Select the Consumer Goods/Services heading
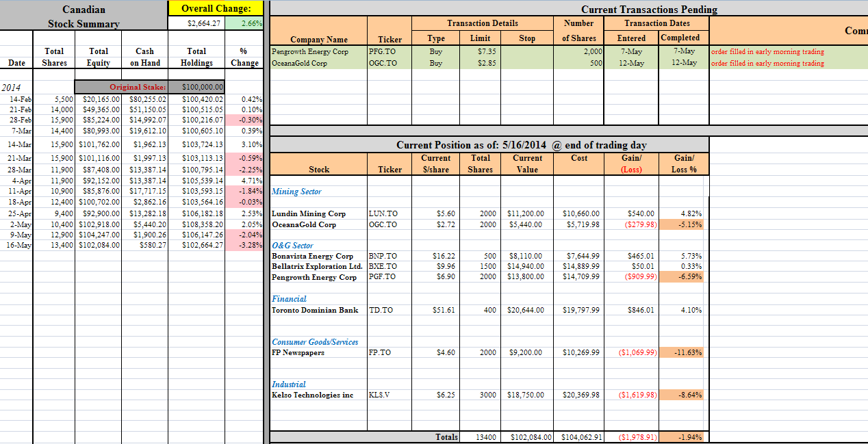This screenshot has height=444, width=868. (x=315, y=342)
